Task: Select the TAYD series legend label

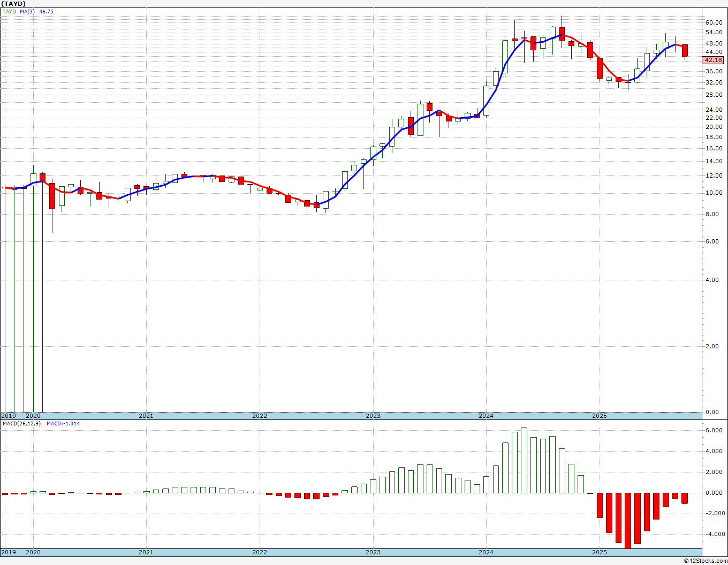Action: pos(9,11)
